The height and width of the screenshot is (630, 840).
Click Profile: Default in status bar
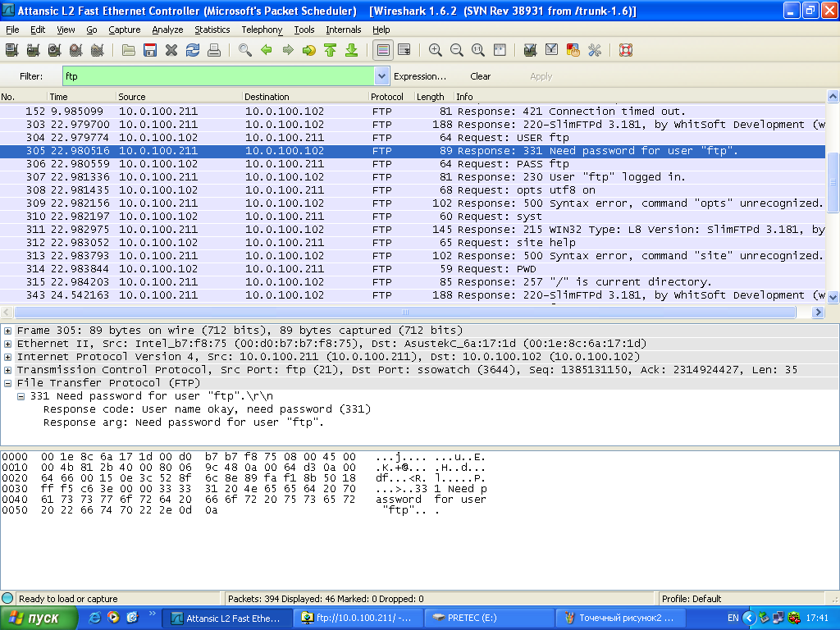click(691, 598)
